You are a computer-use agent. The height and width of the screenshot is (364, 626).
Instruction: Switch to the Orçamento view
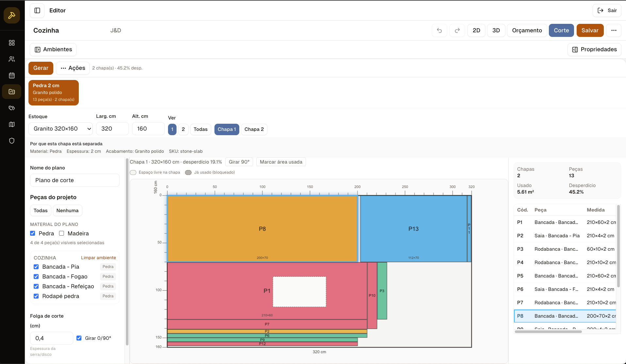click(527, 30)
